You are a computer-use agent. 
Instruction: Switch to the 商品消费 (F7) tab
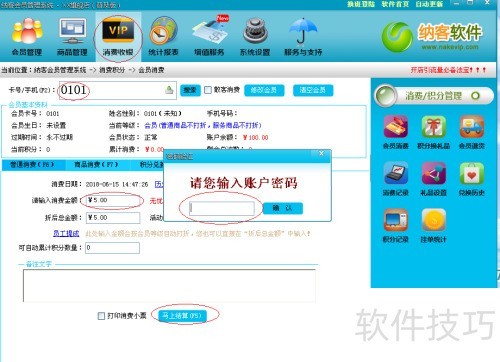click(x=96, y=165)
